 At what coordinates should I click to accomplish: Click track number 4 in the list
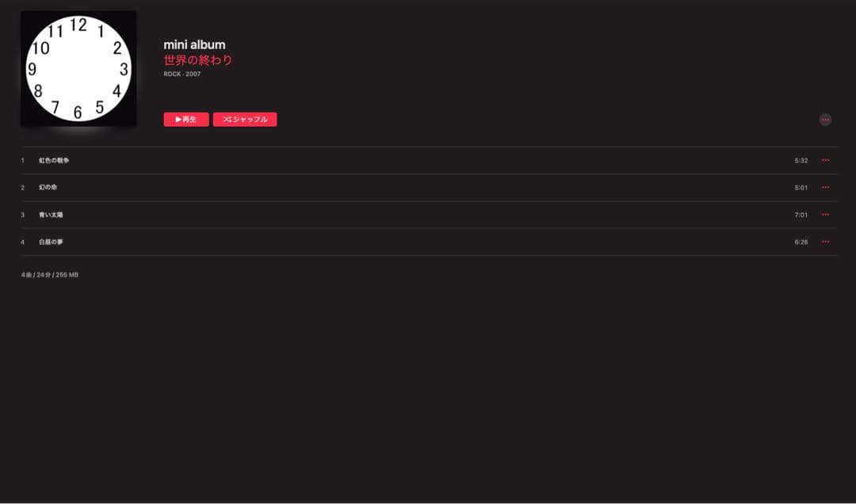pyautogui.click(x=23, y=242)
